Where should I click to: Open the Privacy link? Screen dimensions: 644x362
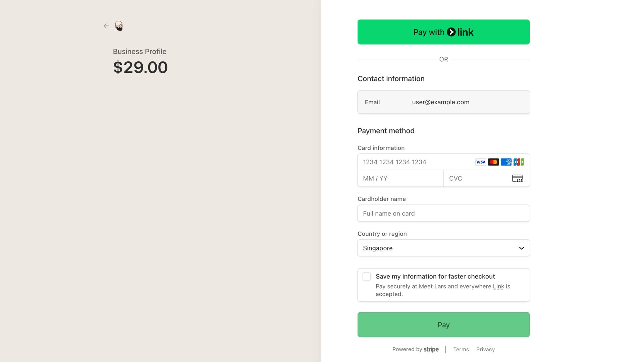pyautogui.click(x=485, y=349)
